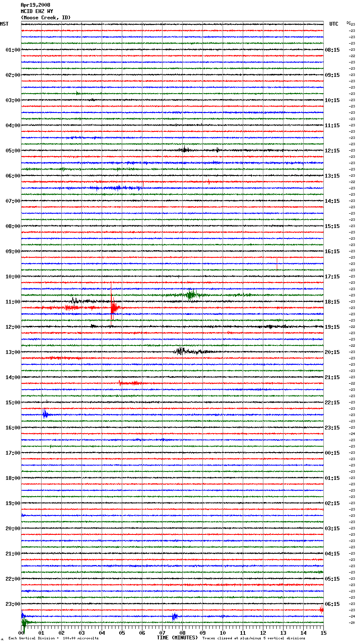Select the 15:00 MST time label
The height and width of the screenshot is (644, 357).
click(13, 403)
